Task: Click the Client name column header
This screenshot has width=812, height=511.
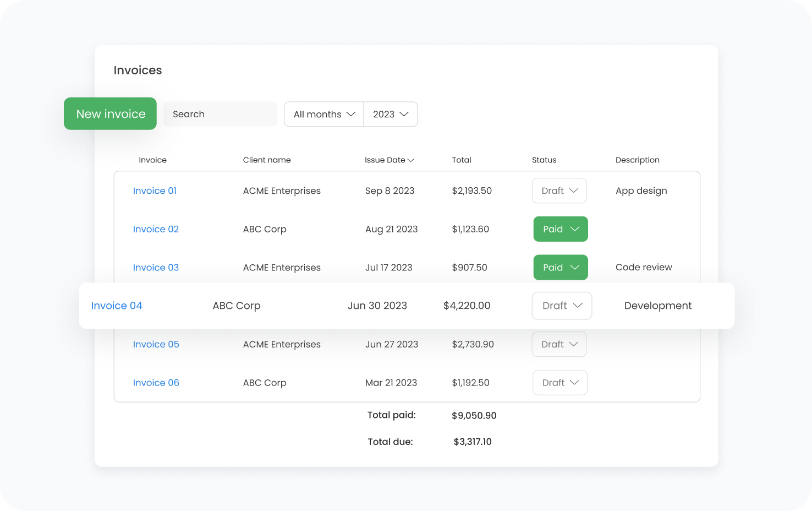Action: pyautogui.click(x=267, y=160)
